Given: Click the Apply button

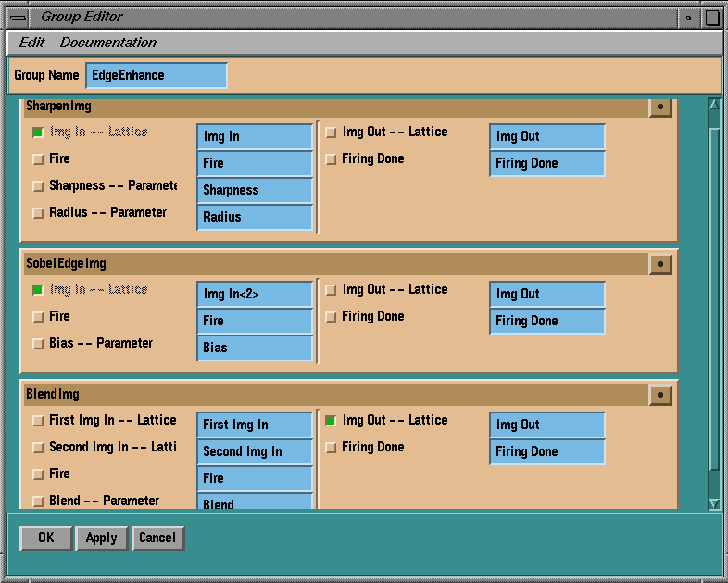Looking at the screenshot, I should coord(102,538).
